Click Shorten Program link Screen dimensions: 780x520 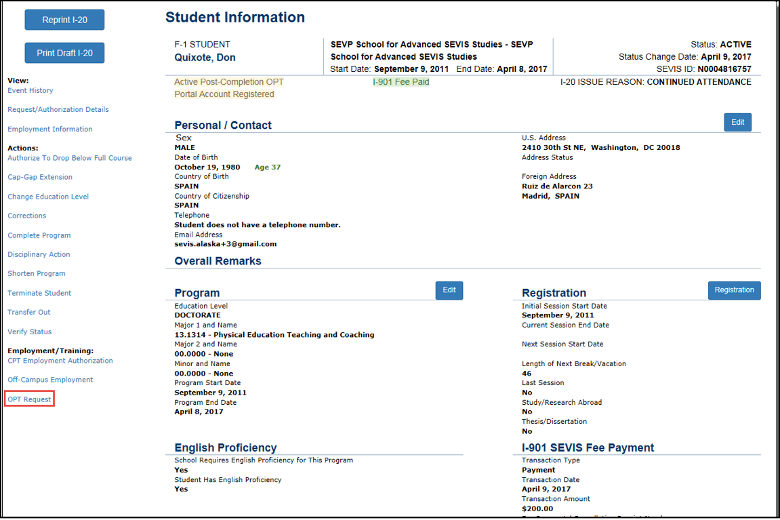click(36, 274)
